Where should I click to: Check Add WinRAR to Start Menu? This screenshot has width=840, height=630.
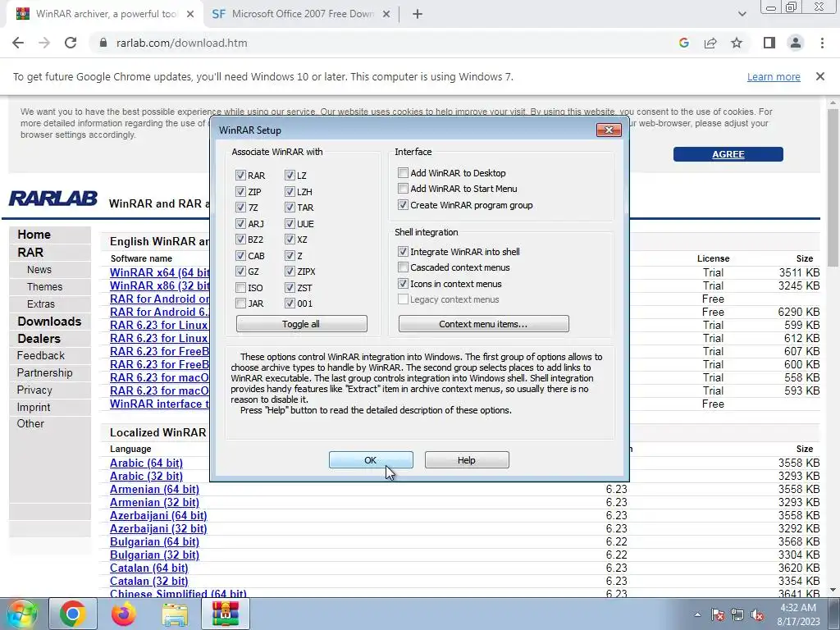pos(403,189)
